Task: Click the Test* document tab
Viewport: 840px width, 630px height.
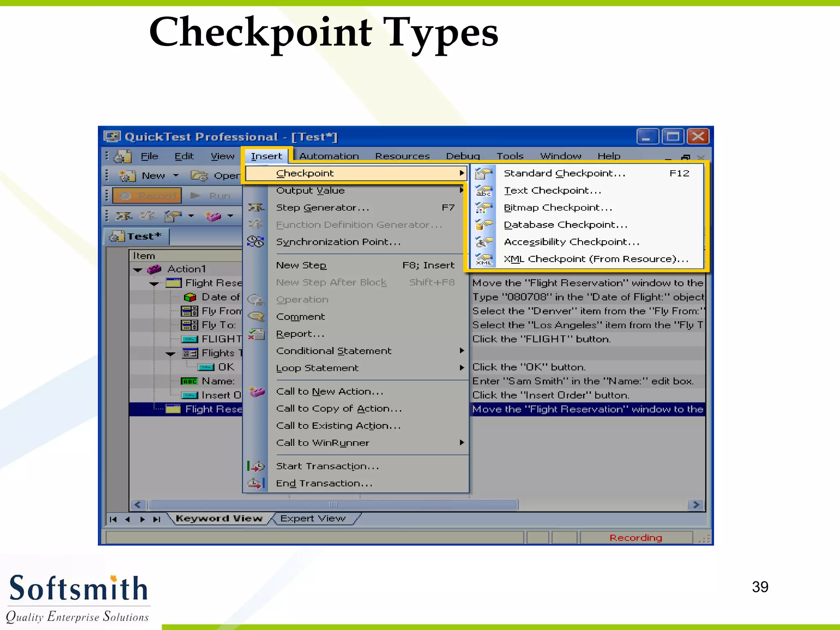Action: coord(137,237)
